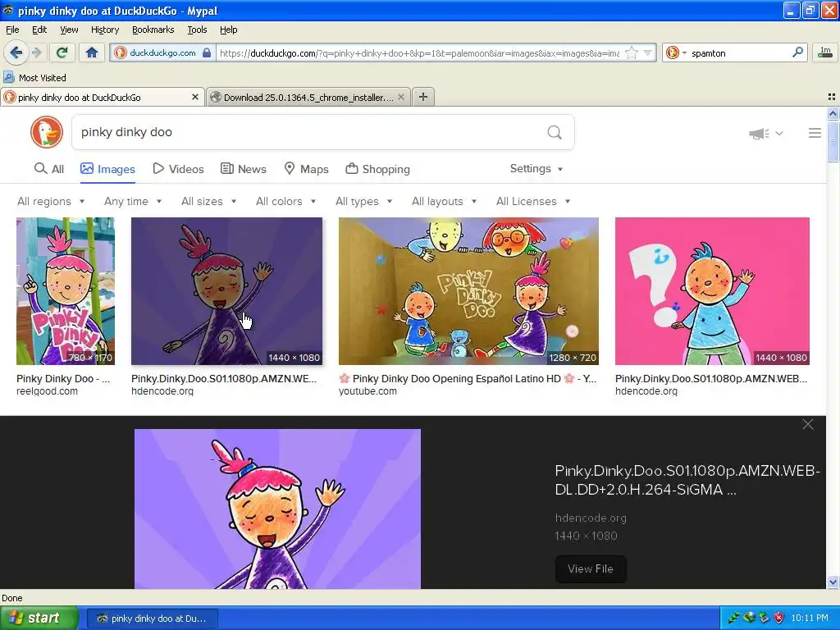
Task: Switch to the Maps results tab
Action: coord(306,169)
